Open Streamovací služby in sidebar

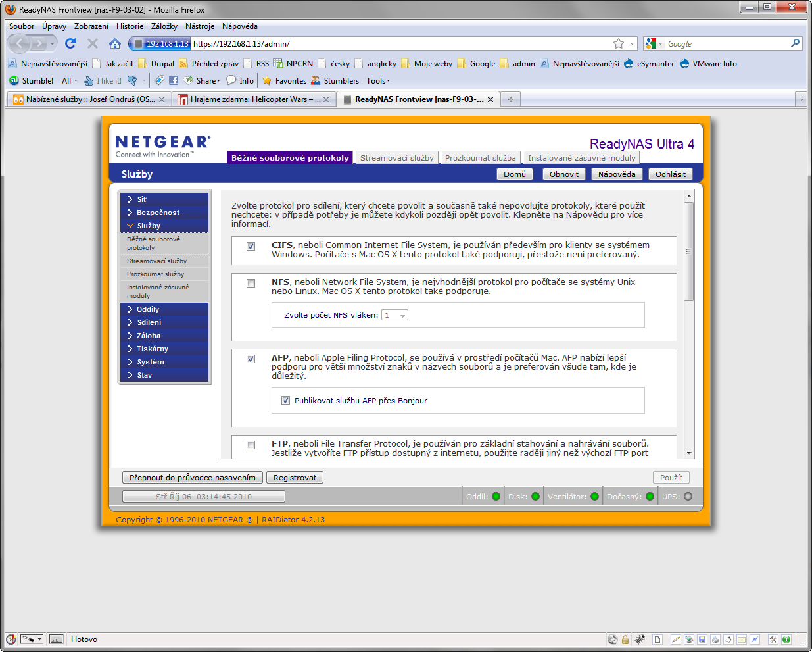[x=164, y=261]
